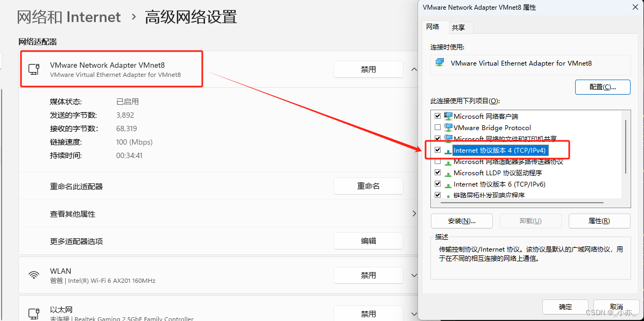Toggle Microsoft LLDP 协议驱动程序 checkbox
This screenshot has width=644, height=321.
(x=437, y=173)
